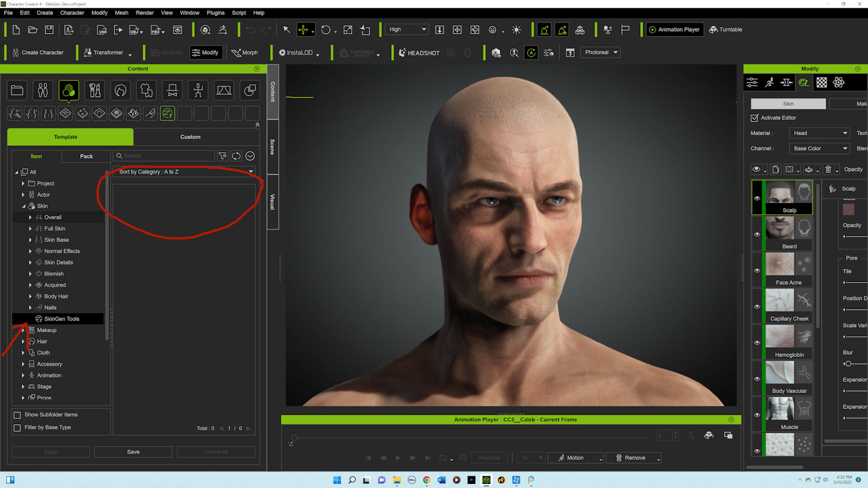Hide the Beard layer with eye icon

coord(757,234)
